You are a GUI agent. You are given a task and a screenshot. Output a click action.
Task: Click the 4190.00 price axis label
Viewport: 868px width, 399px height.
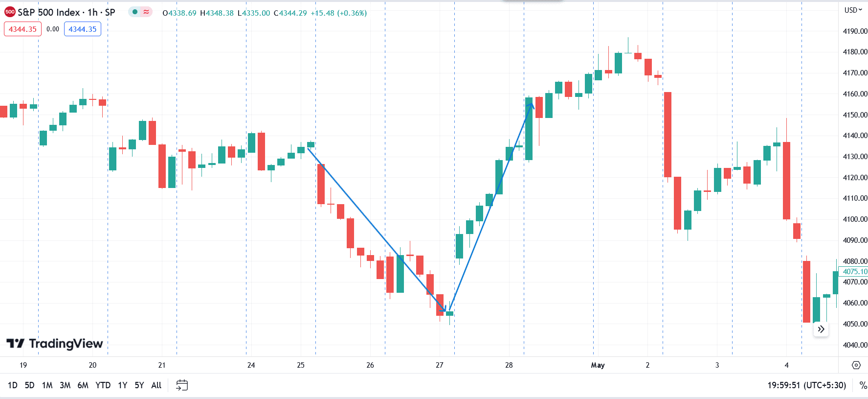[855, 31]
